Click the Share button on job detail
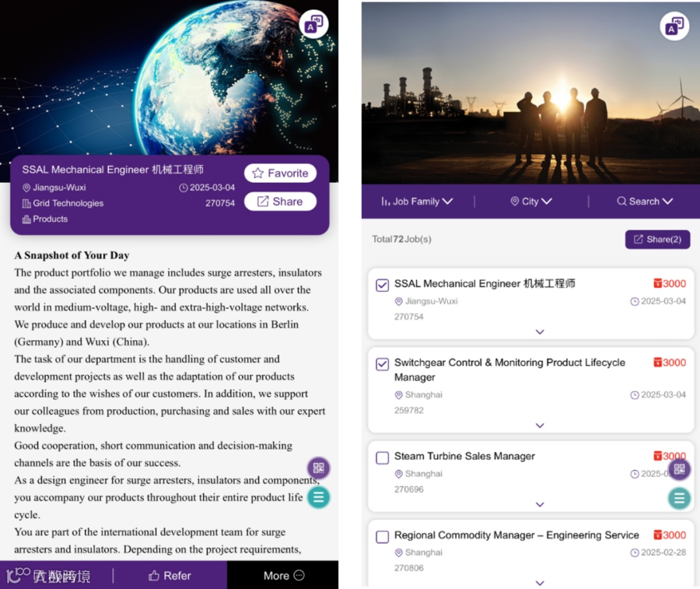Image resolution: width=700 pixels, height=589 pixels. [281, 202]
